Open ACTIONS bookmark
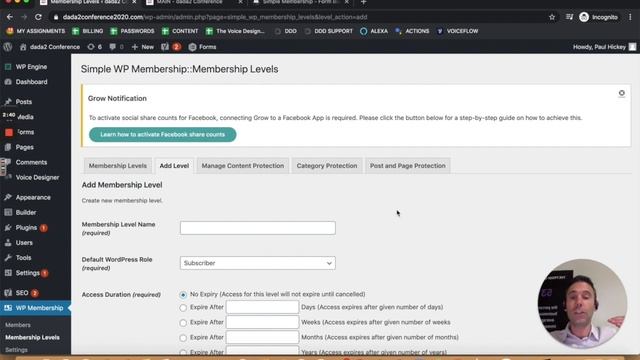The height and width of the screenshot is (360, 640). pyautogui.click(x=412, y=31)
